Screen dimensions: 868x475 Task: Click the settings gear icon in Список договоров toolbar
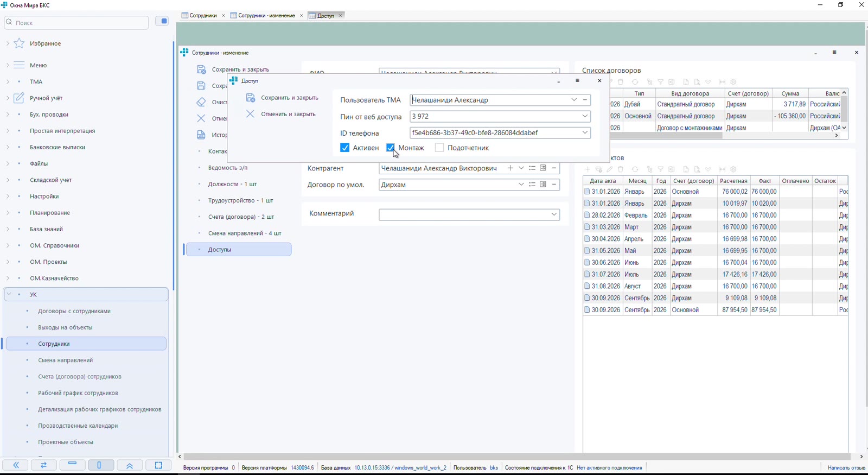(733, 82)
